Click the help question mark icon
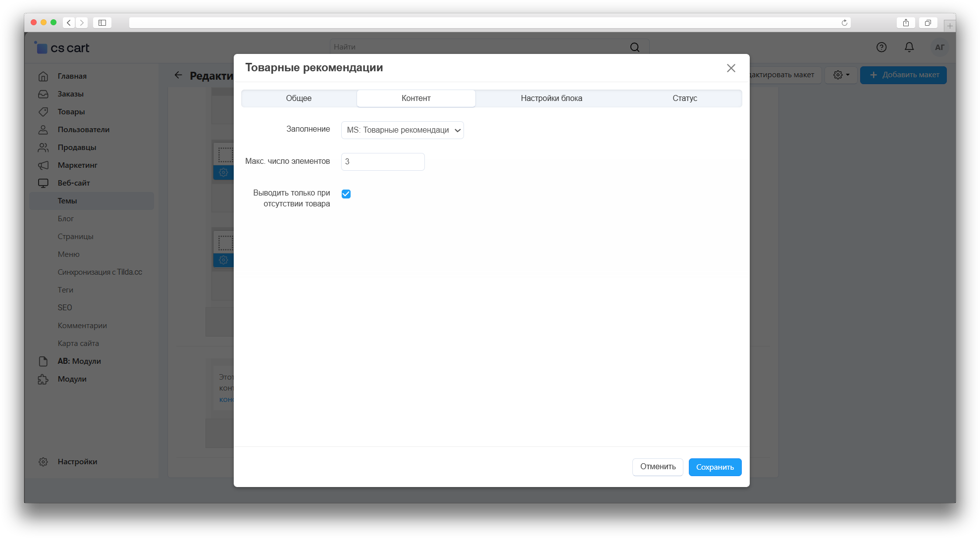This screenshot has height=538, width=980. 881,47
